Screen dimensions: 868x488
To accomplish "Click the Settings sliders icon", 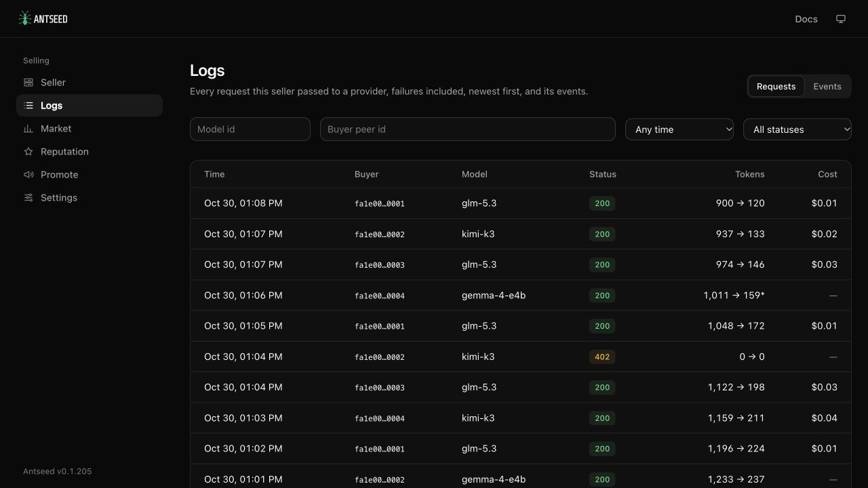I will coord(28,198).
